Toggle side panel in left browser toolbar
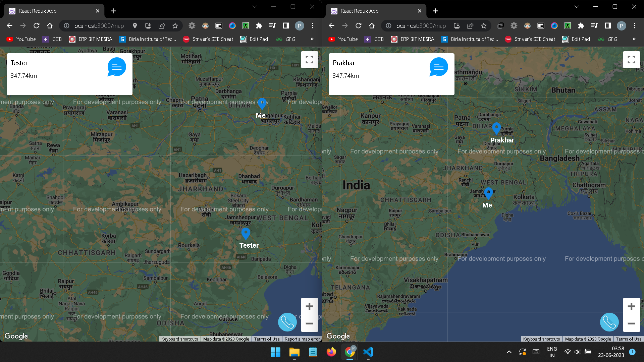The height and width of the screenshot is (362, 644). pyautogui.click(x=286, y=26)
